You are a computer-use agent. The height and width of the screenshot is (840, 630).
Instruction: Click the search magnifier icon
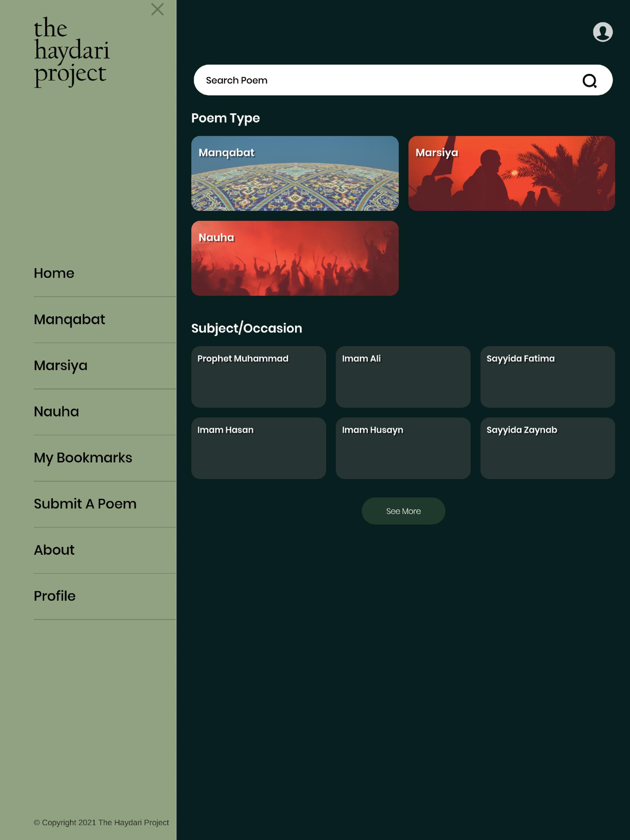(589, 81)
